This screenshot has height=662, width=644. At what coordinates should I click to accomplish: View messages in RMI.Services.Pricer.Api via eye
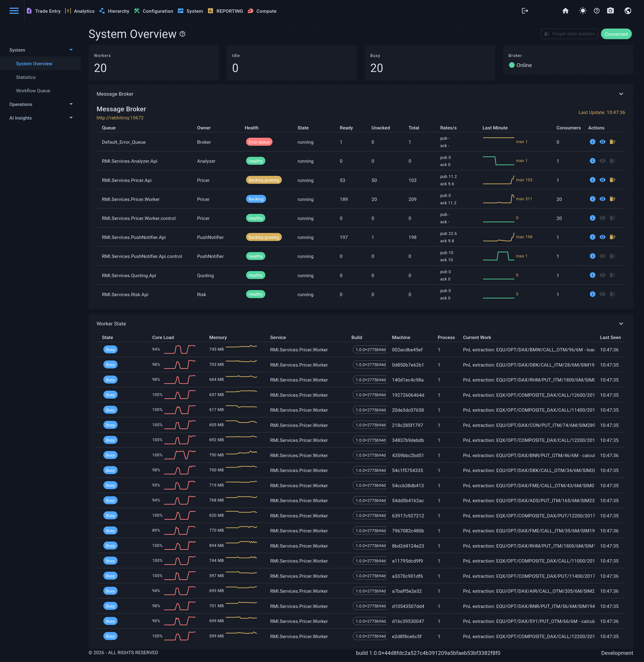[x=602, y=180]
